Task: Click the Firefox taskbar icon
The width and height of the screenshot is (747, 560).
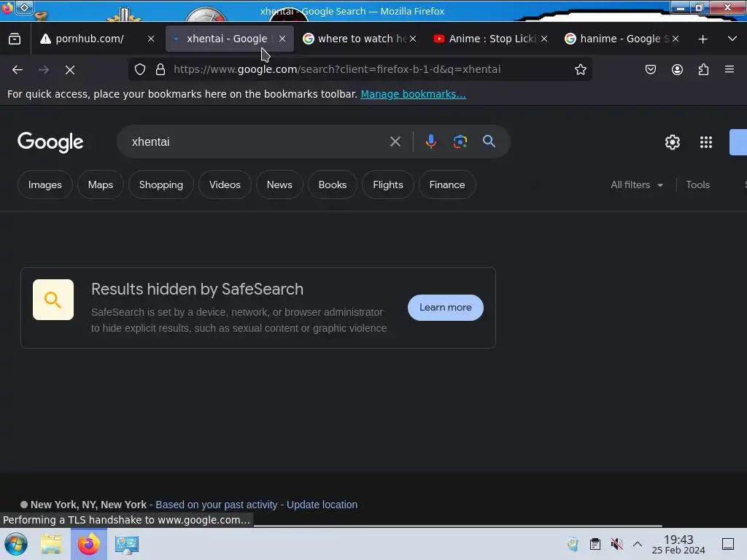Action: 89,544
